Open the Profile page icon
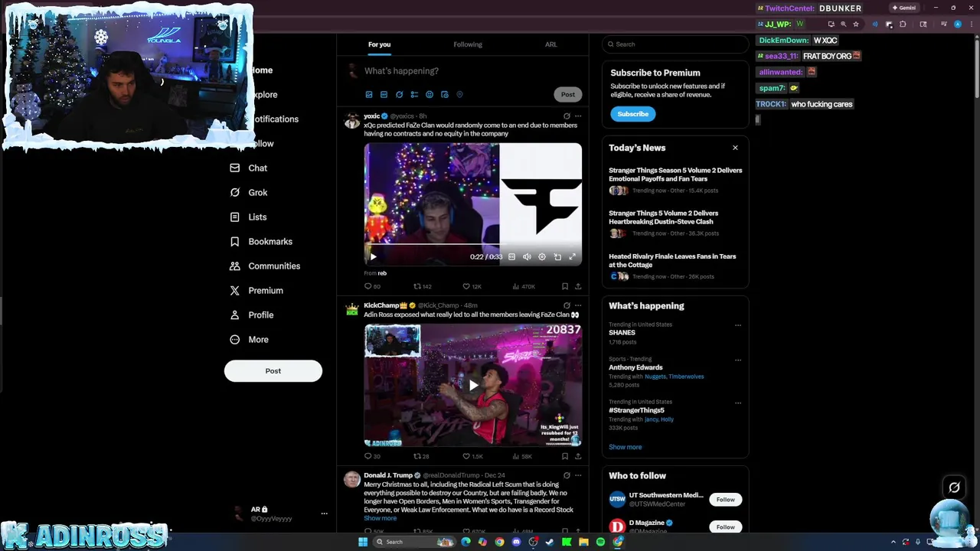980x551 pixels. (235, 315)
